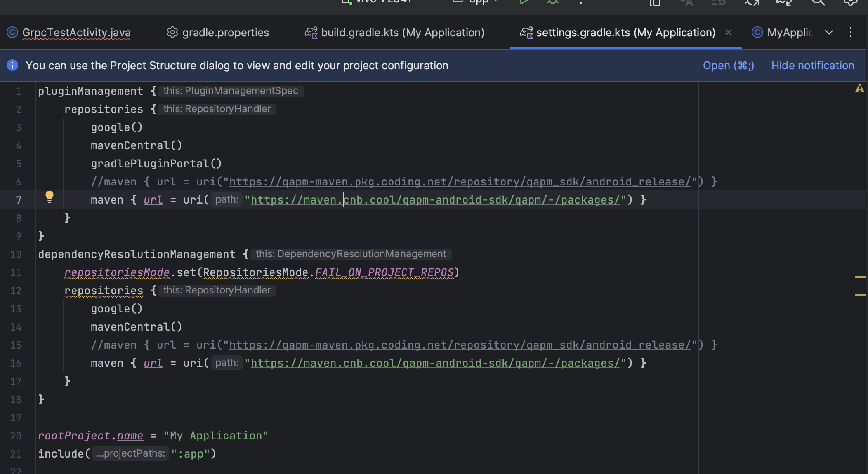Click upper yellow warning stripe mark in scrollbar
The width and height of the screenshot is (868, 474).
point(860,277)
